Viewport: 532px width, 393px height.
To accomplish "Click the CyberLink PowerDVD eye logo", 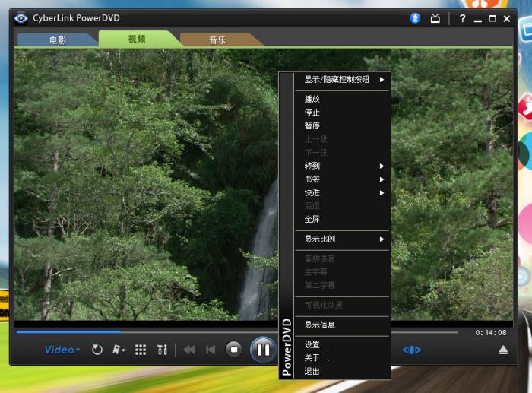I will coord(21,18).
